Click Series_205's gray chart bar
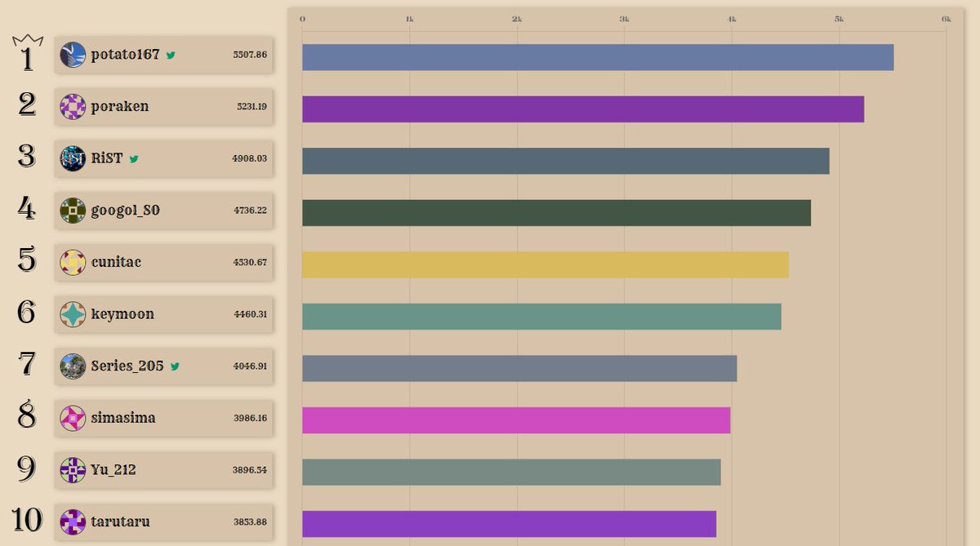The width and height of the screenshot is (980, 546). point(519,368)
